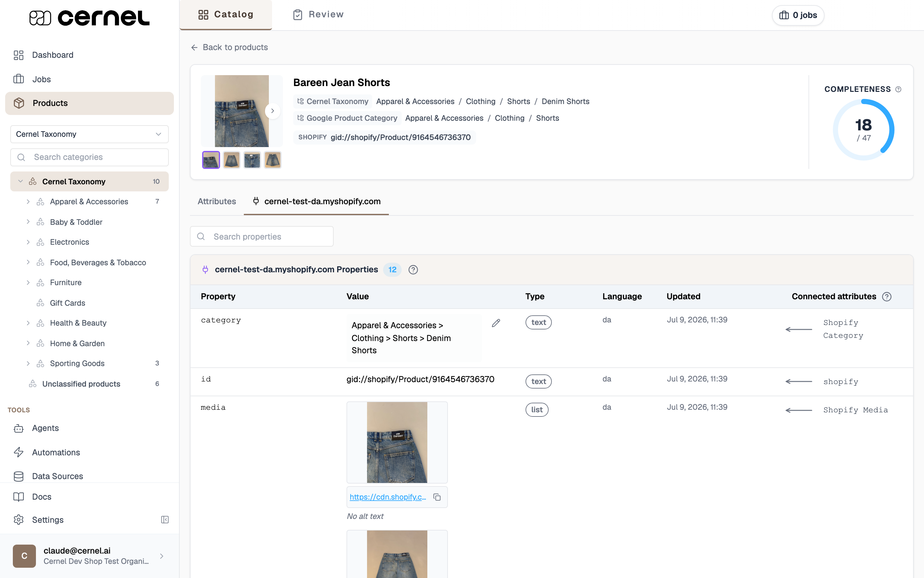Click the Automations lightning icon
924x578 pixels.
19,452
